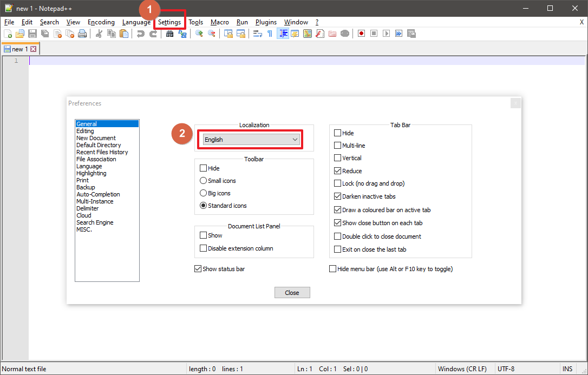The height and width of the screenshot is (375, 588).
Task: Click the Cut scissors icon
Action: click(99, 34)
